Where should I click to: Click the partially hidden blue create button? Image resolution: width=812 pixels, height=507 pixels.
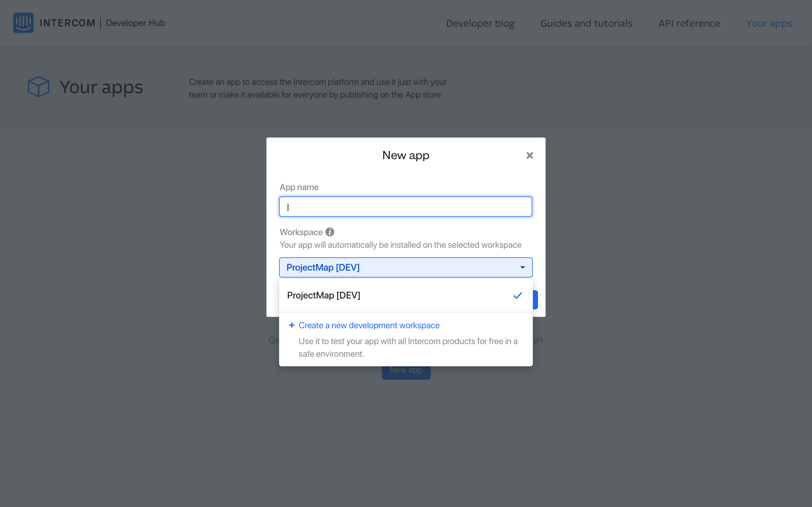[535, 299]
